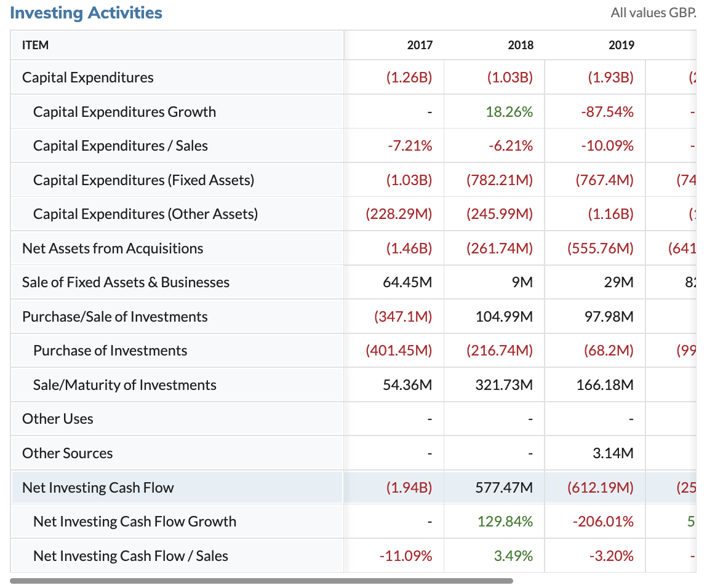Viewport: 715px width, 588px height.
Task: Select the Net Assets from Acquisitions row
Action: [x=113, y=248]
